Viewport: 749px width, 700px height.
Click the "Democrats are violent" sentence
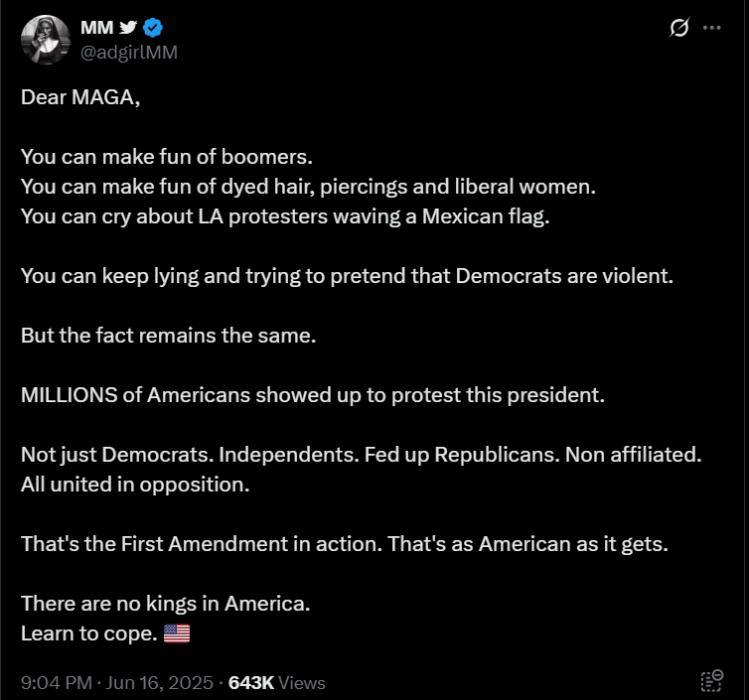click(348, 276)
